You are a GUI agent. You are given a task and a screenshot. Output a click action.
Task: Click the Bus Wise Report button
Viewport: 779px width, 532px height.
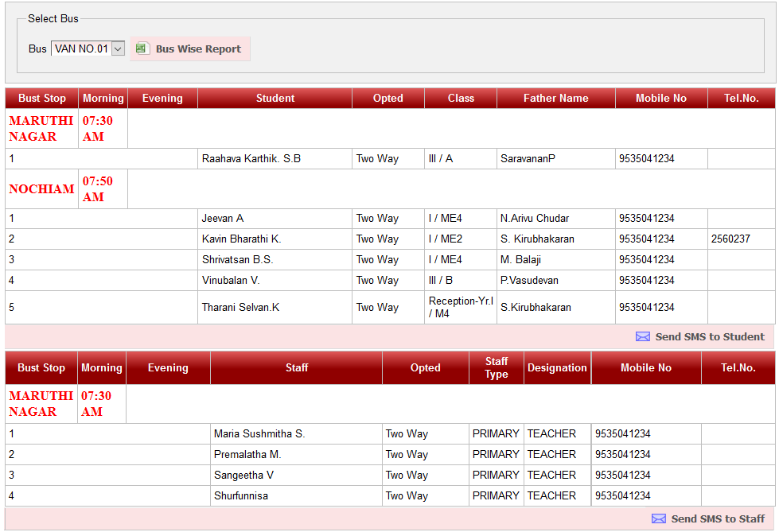[198, 49]
